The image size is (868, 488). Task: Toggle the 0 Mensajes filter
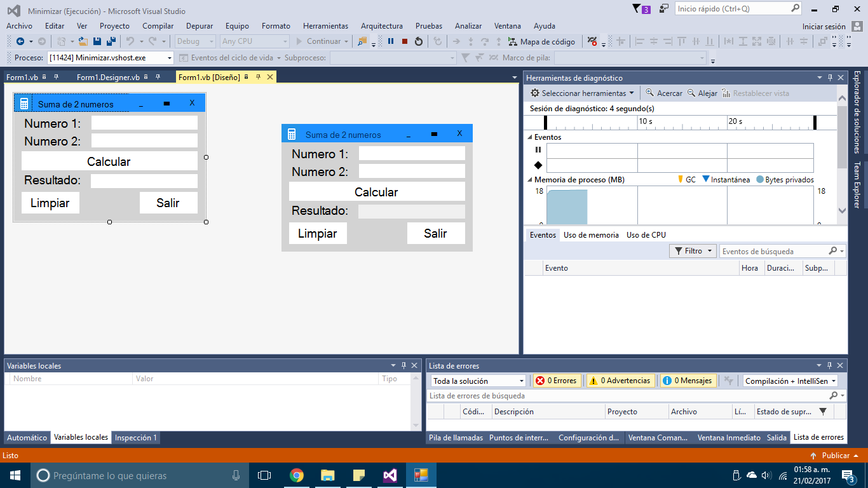pyautogui.click(x=688, y=381)
